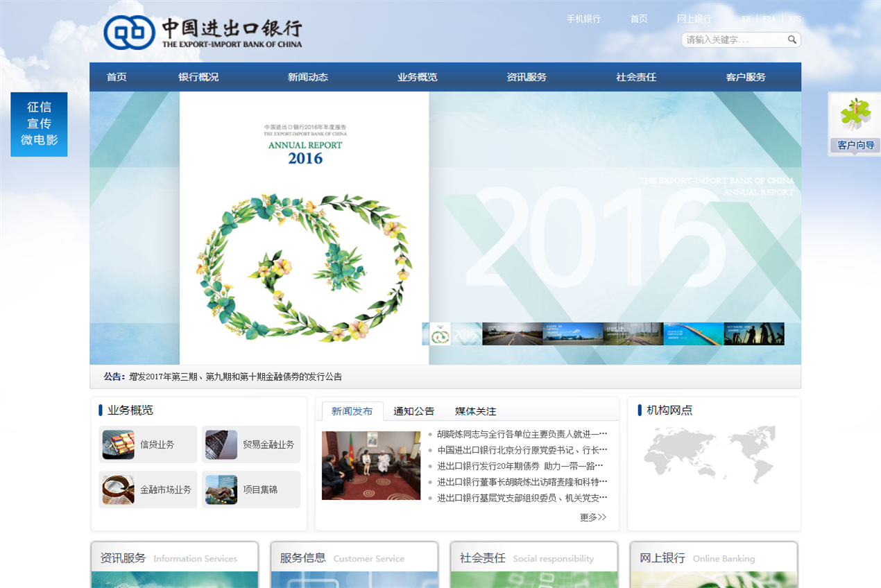Click the 业务概览 section heading
Viewport: 881px width, 588px height.
coord(130,410)
